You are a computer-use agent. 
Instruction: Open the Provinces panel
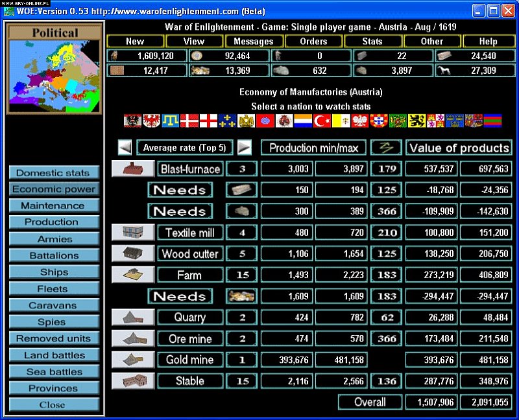(x=54, y=388)
